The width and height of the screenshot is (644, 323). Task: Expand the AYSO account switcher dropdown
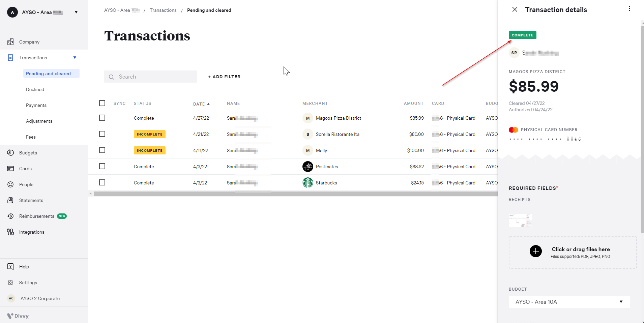76,12
